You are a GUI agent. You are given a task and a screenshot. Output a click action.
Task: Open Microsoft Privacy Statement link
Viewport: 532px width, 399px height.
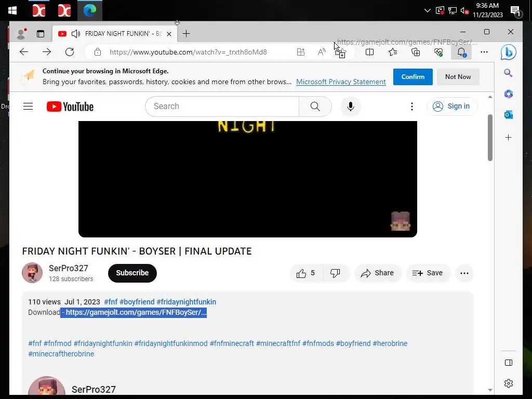click(341, 82)
